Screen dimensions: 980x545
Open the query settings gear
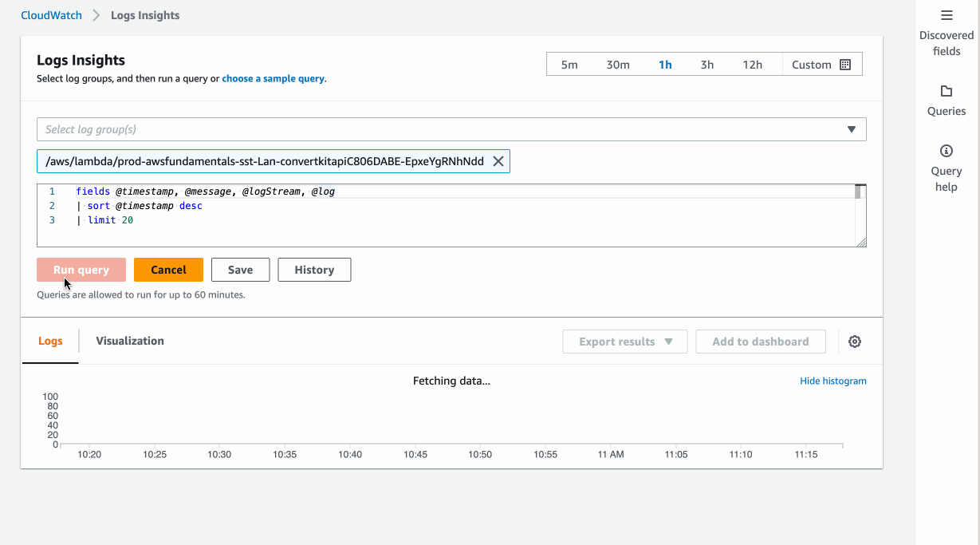(855, 341)
